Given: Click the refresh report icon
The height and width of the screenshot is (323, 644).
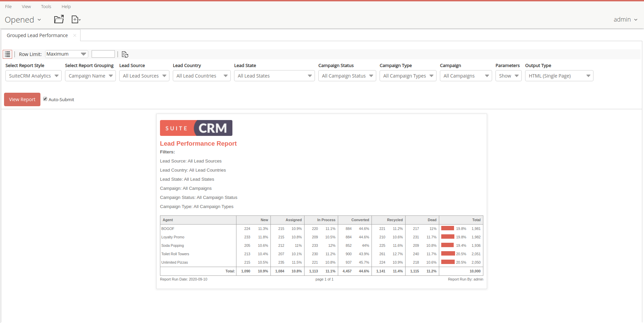Looking at the screenshot, I should [125, 54].
